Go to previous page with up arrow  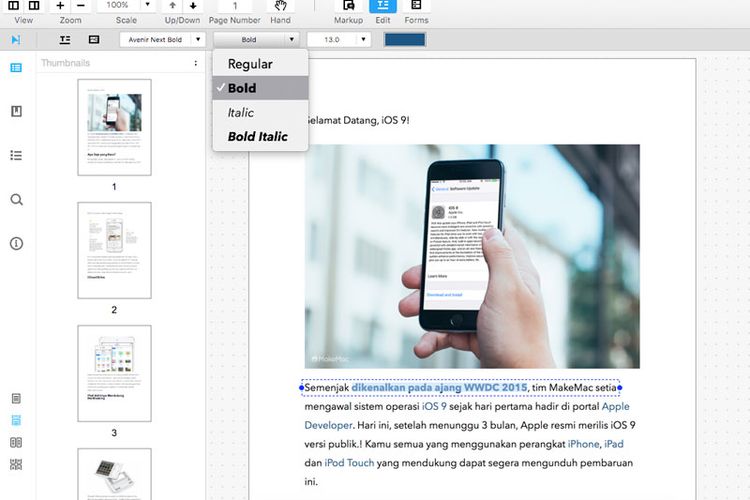[172, 5]
